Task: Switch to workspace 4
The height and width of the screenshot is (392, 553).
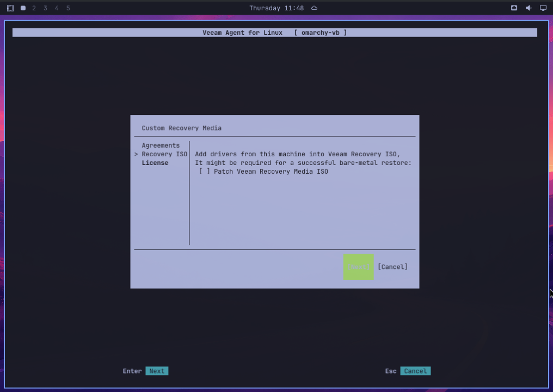Action: pyautogui.click(x=57, y=8)
